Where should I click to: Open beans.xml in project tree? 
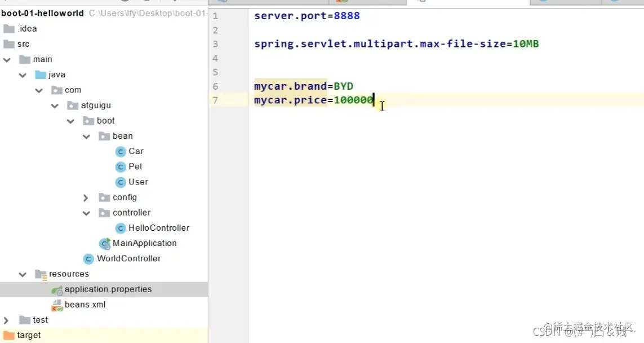pos(85,305)
